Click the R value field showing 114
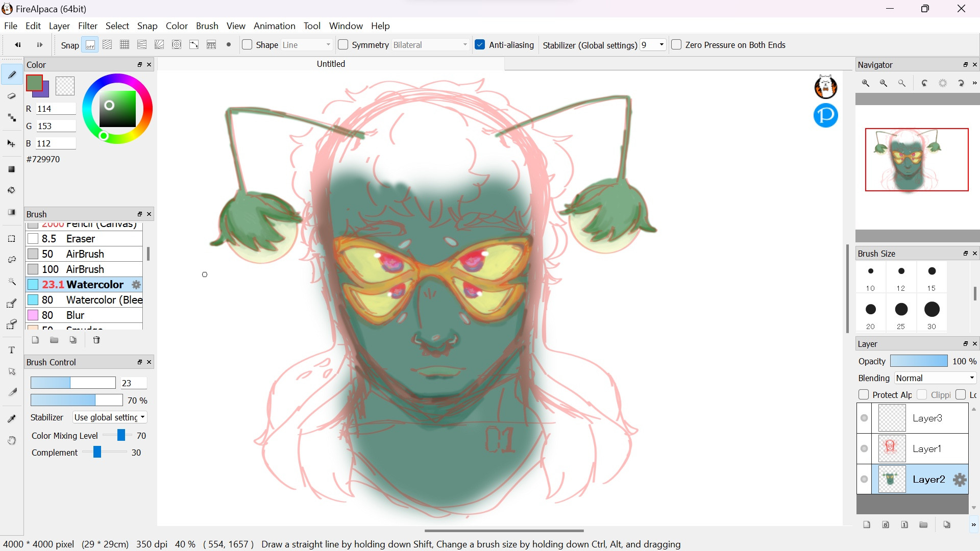Image resolution: width=980 pixels, height=551 pixels. point(56,109)
